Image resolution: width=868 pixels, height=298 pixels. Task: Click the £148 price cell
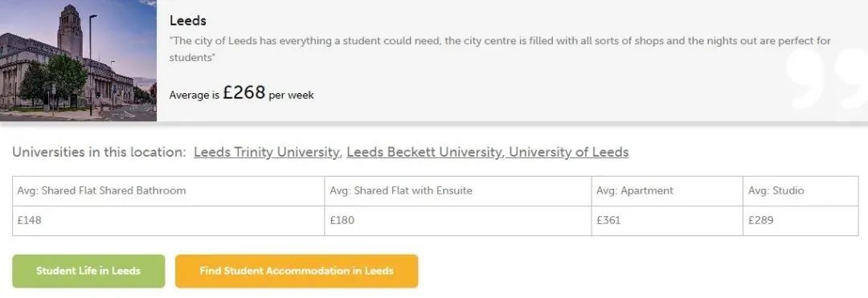tap(168, 221)
